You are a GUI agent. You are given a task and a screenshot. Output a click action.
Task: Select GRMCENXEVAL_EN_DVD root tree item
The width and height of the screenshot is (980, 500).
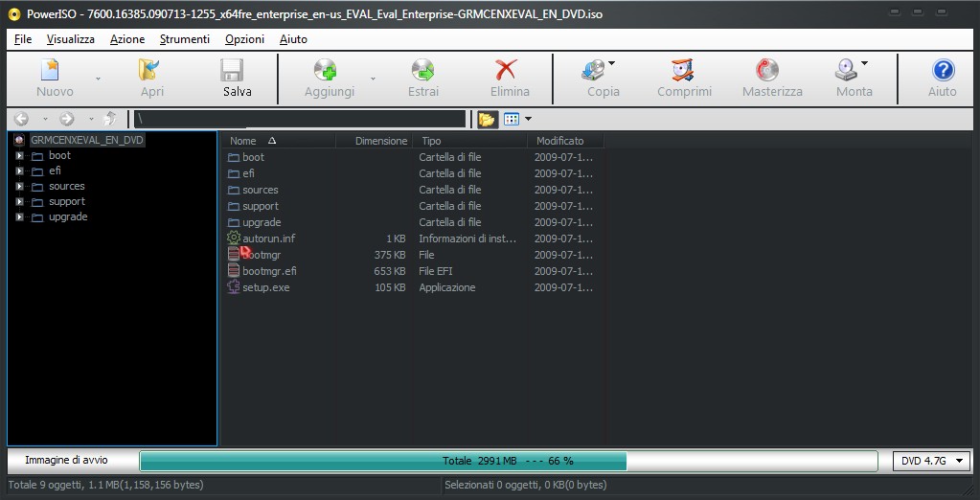click(87, 140)
